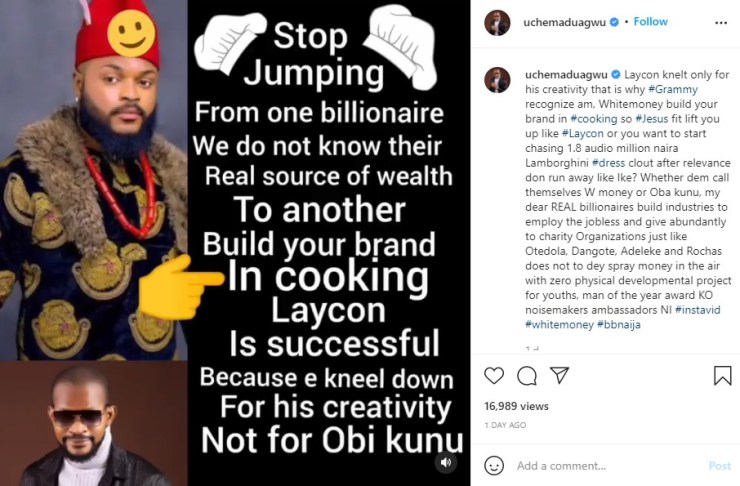The width and height of the screenshot is (740, 486).
Task: Save the post with the bookmark icon
Action: click(722, 376)
